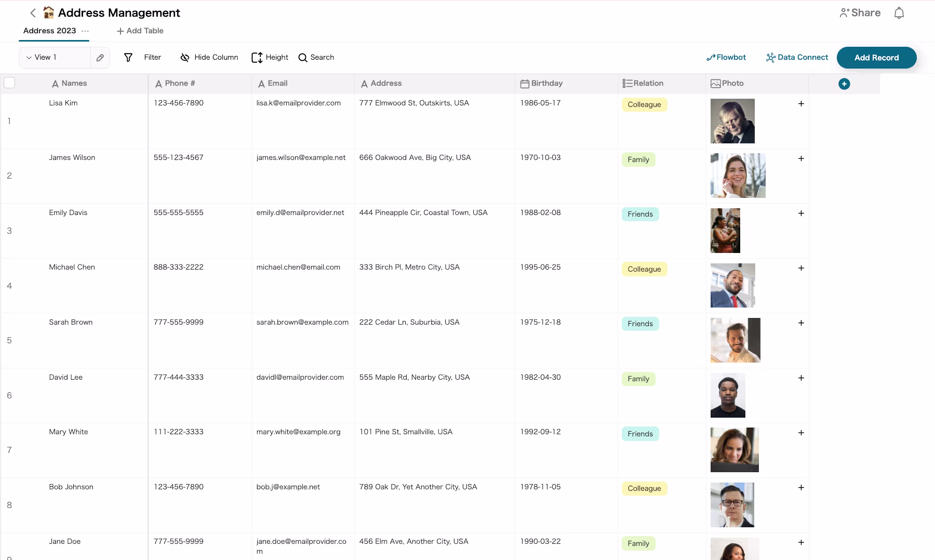Add a photo to Michael Chen's row

(x=801, y=269)
